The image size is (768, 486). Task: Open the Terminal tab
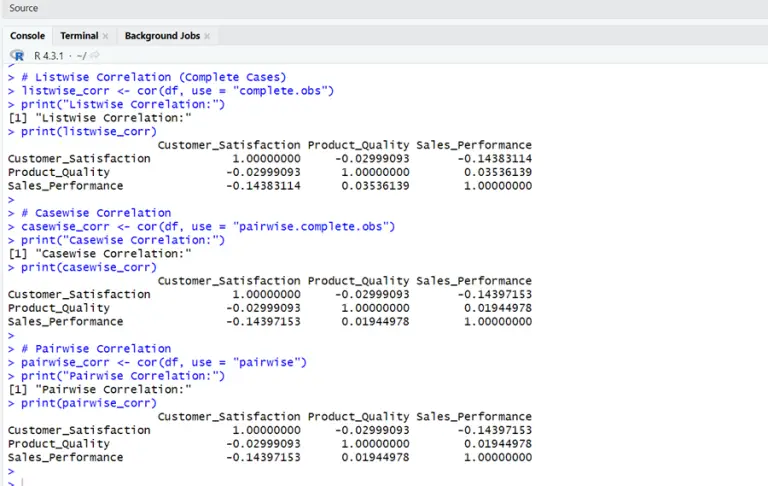coord(79,36)
